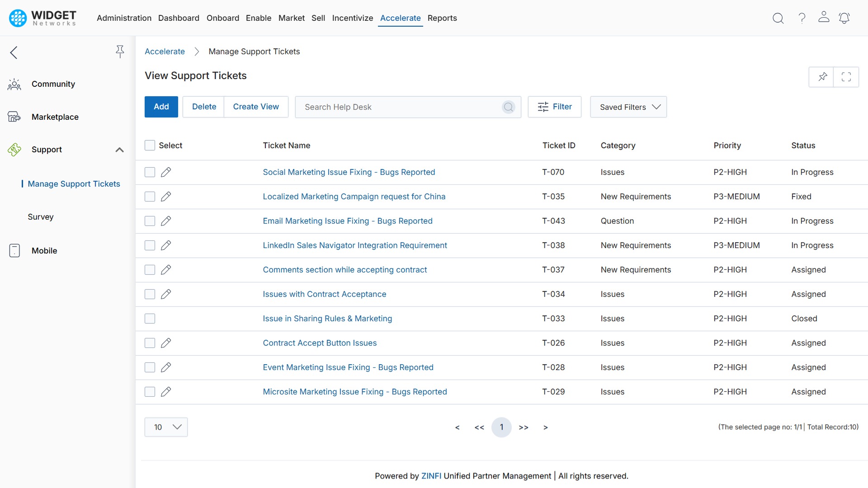Open the search icon in top navigation
The width and height of the screenshot is (868, 488).
pyautogui.click(x=778, y=18)
